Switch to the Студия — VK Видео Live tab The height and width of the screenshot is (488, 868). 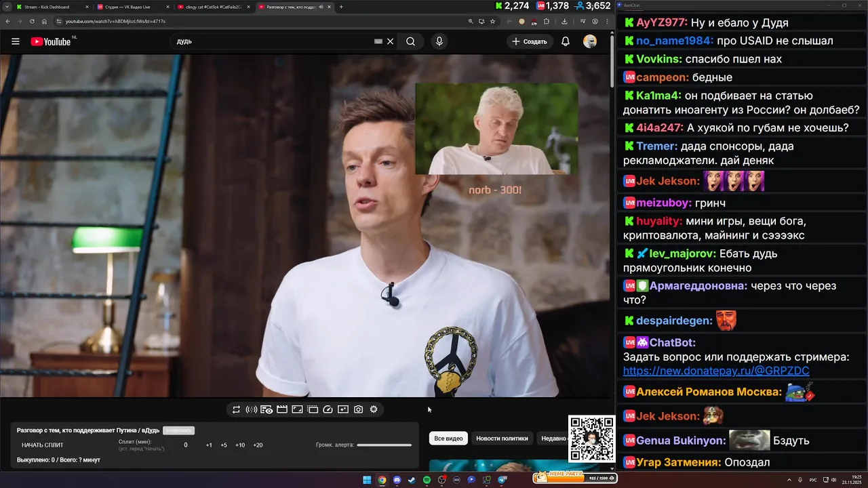pyautogui.click(x=133, y=7)
